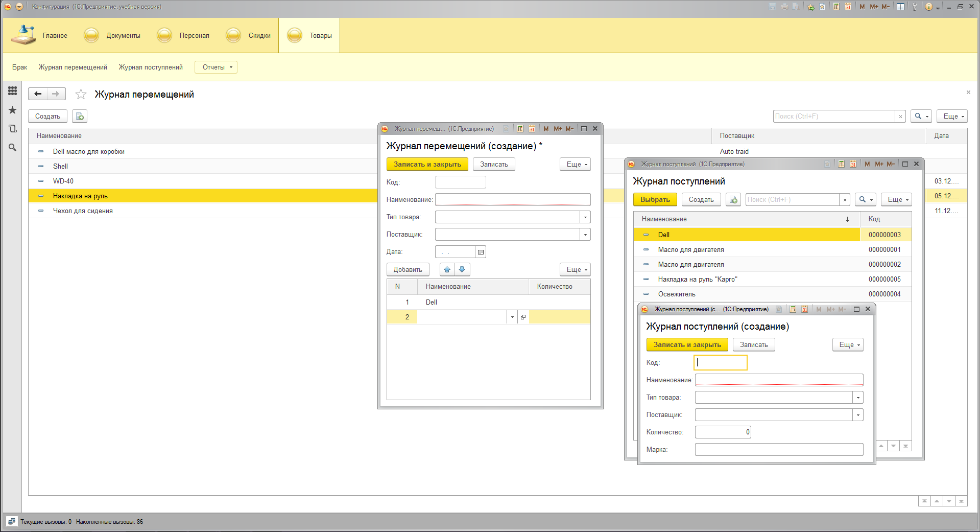Expand Тип товара dropdown in Журнал поступлений creation

(x=858, y=398)
